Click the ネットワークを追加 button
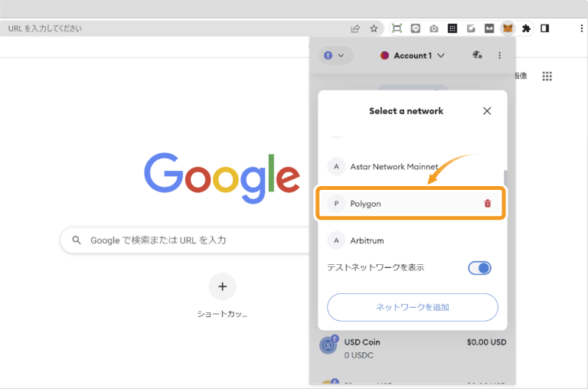This screenshot has height=389, width=588. (413, 307)
